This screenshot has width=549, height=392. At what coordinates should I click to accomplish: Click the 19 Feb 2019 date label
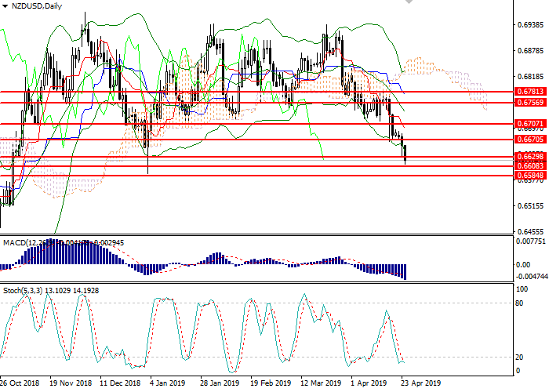pyautogui.click(x=270, y=384)
